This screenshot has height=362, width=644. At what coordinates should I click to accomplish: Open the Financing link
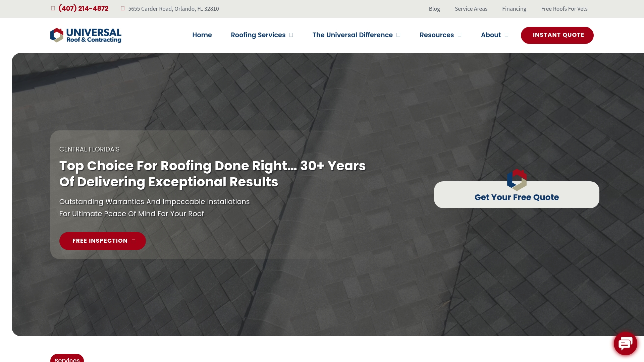click(514, 9)
